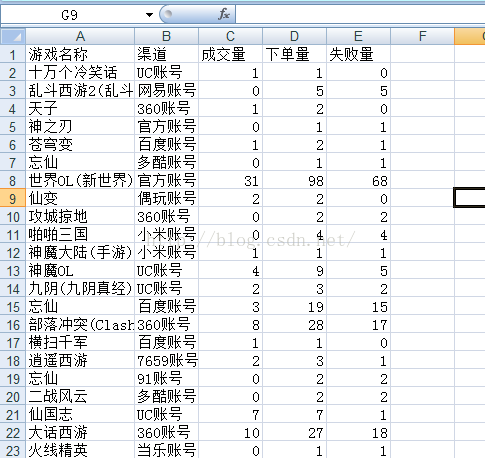This screenshot has height=458, width=485.
Task: Click inside the formula bar
Action: tap(360, 15)
